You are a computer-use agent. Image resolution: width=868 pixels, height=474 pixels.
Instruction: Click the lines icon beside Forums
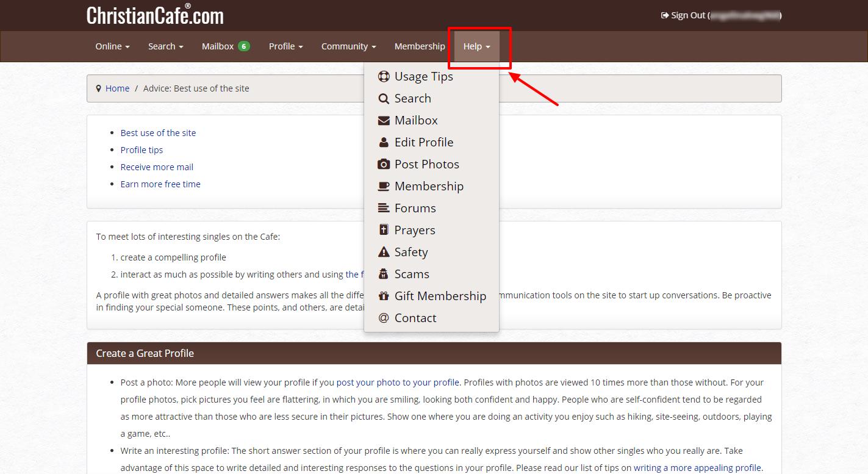tap(384, 208)
